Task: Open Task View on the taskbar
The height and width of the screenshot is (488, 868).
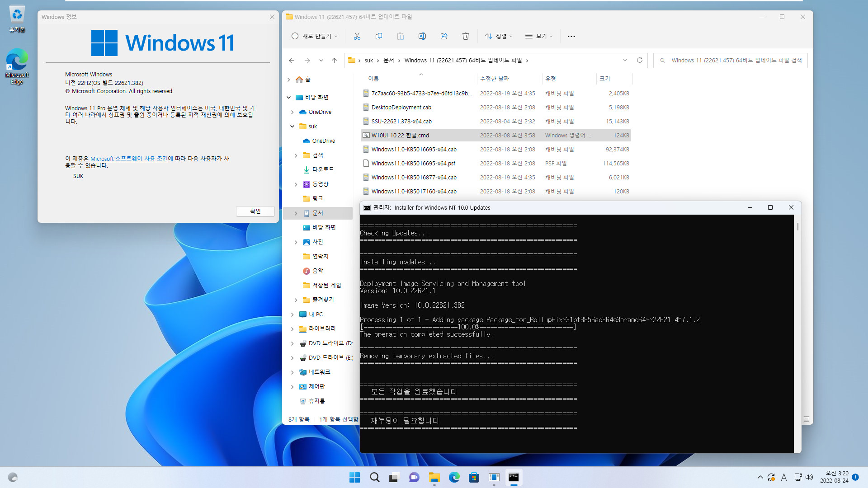Action: [394, 477]
